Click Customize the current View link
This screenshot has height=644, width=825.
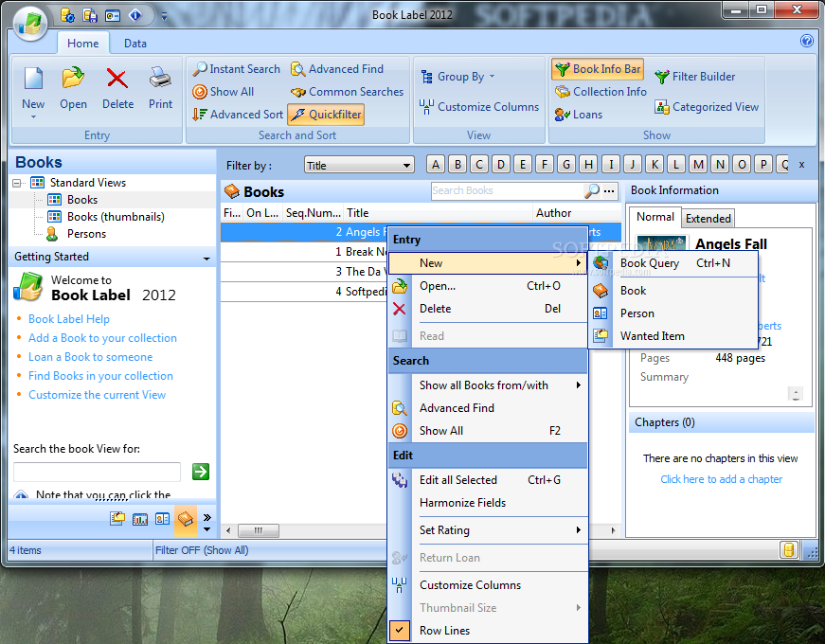[97, 395]
